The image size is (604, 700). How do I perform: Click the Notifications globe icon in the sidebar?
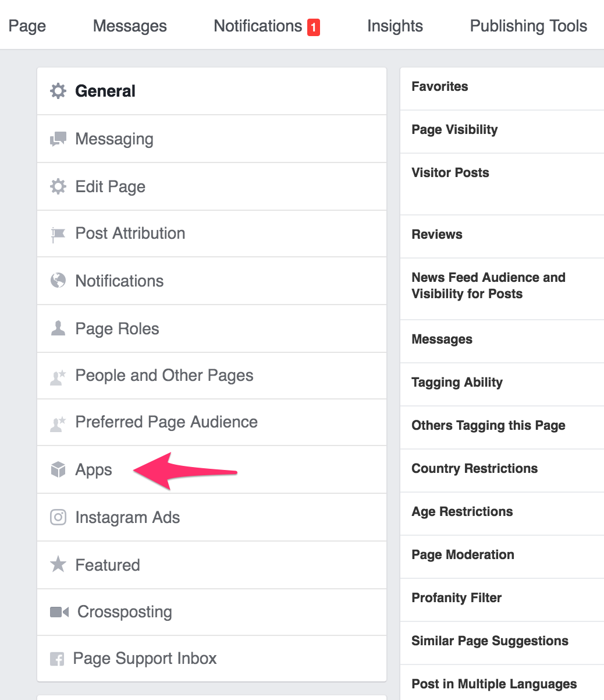[x=58, y=281]
